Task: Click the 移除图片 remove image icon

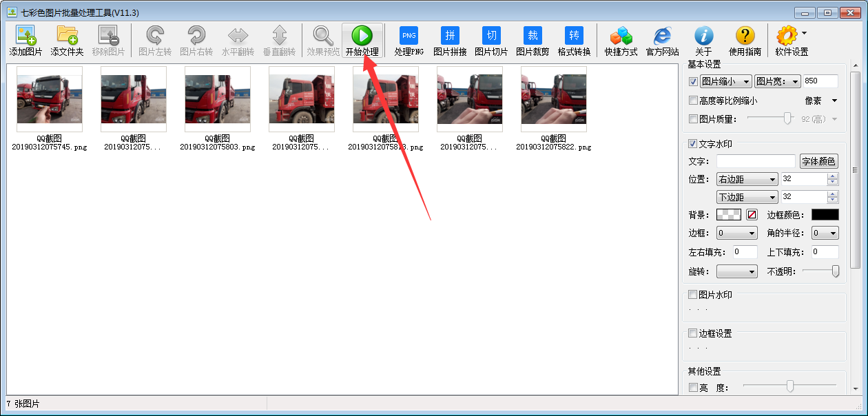Action: (x=108, y=41)
